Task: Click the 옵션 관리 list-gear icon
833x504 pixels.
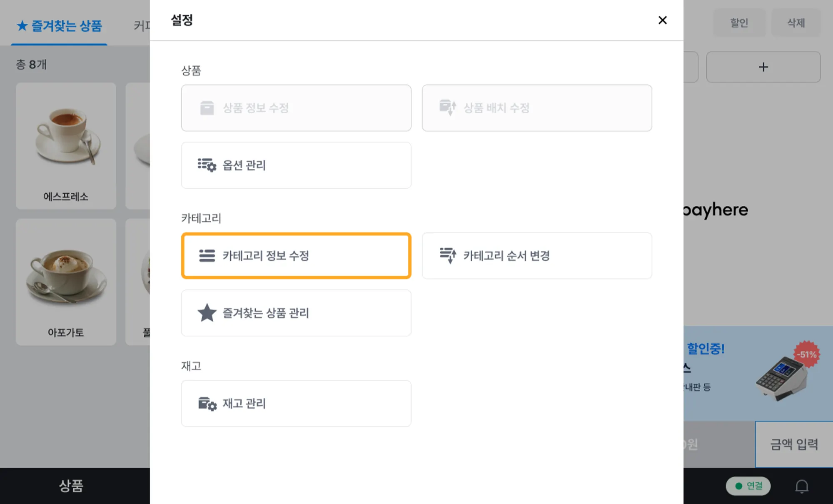Action: point(207,165)
